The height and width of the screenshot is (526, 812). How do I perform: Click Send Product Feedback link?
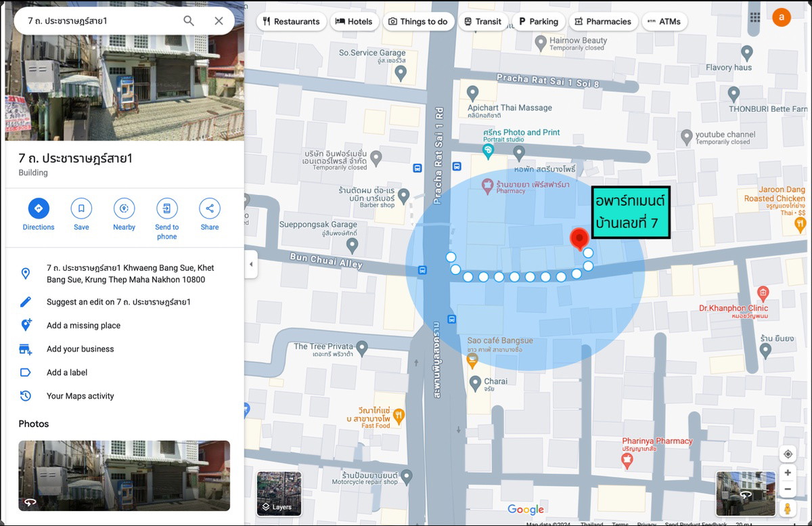click(696, 523)
